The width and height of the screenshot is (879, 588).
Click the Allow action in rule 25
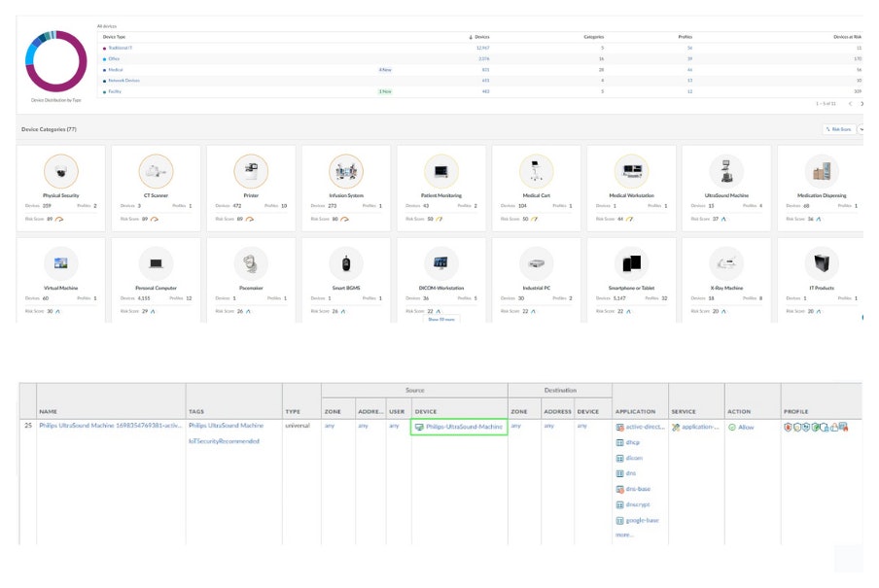pos(745,427)
